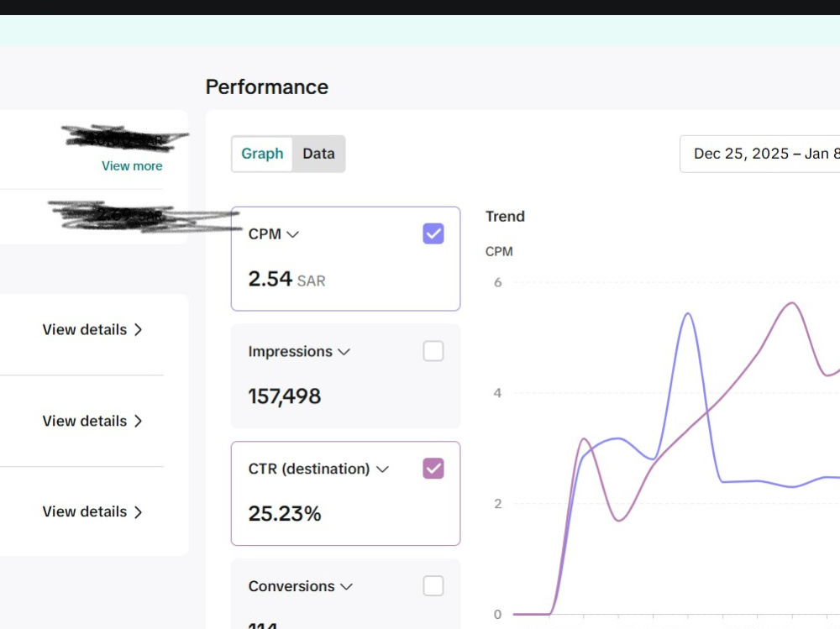Uncheck the CTR (destination) checkbox
Viewport: 840px width, 629px height.
pos(433,469)
